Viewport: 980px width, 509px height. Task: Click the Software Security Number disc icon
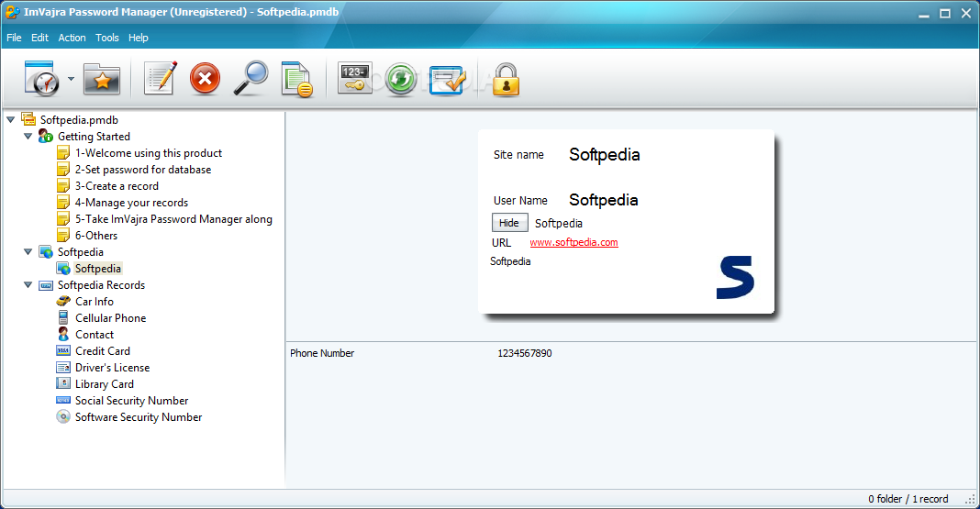tap(63, 416)
